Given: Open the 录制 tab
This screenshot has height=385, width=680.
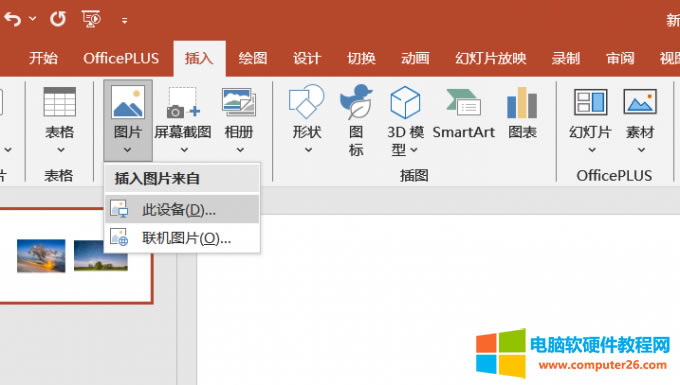Looking at the screenshot, I should (566, 58).
